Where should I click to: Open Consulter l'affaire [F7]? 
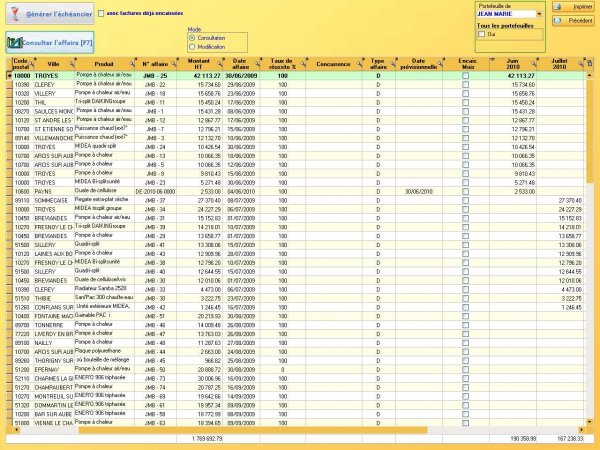50,42
